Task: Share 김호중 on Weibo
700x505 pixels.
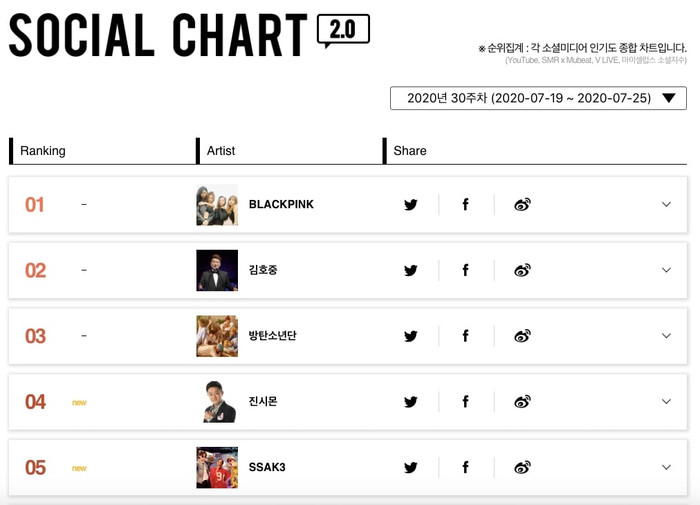Action: 522,270
